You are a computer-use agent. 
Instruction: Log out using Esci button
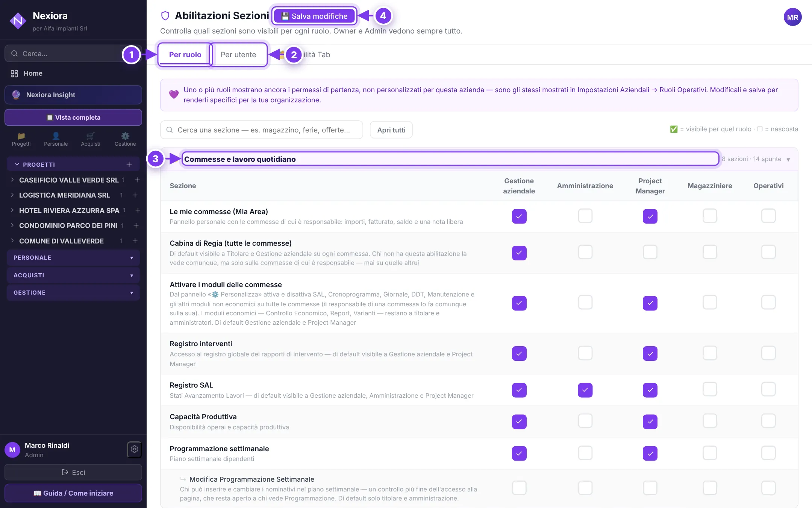tap(73, 472)
